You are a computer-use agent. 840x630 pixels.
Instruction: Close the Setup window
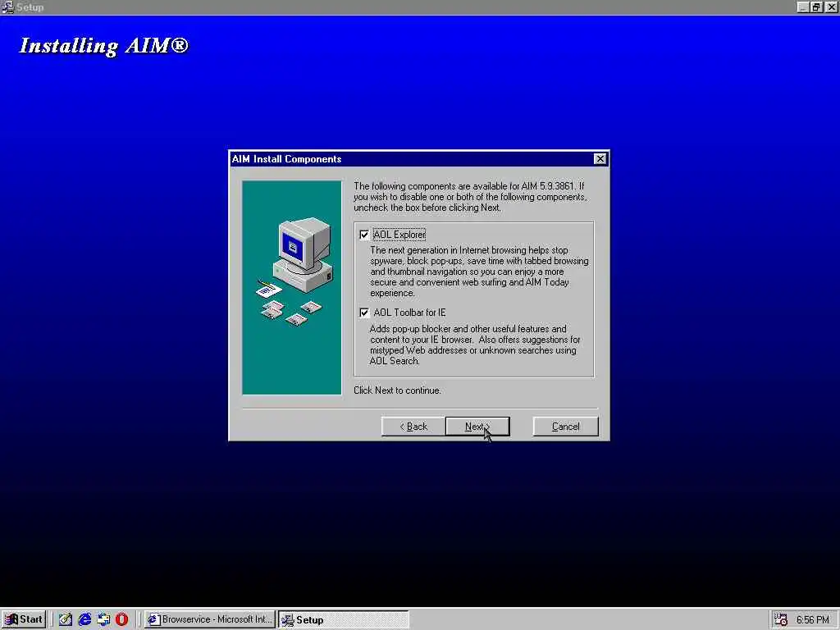(x=831, y=7)
